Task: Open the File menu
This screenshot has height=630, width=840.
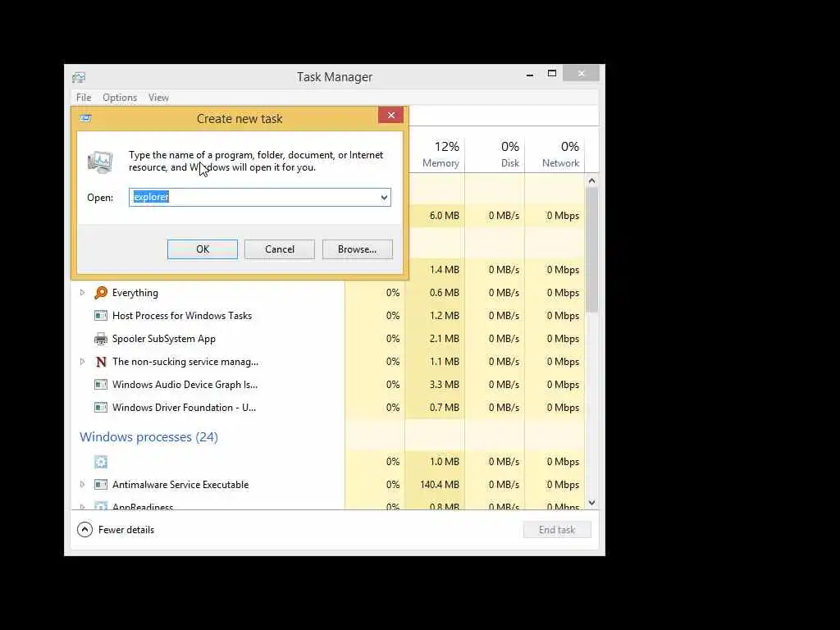Action: point(84,98)
